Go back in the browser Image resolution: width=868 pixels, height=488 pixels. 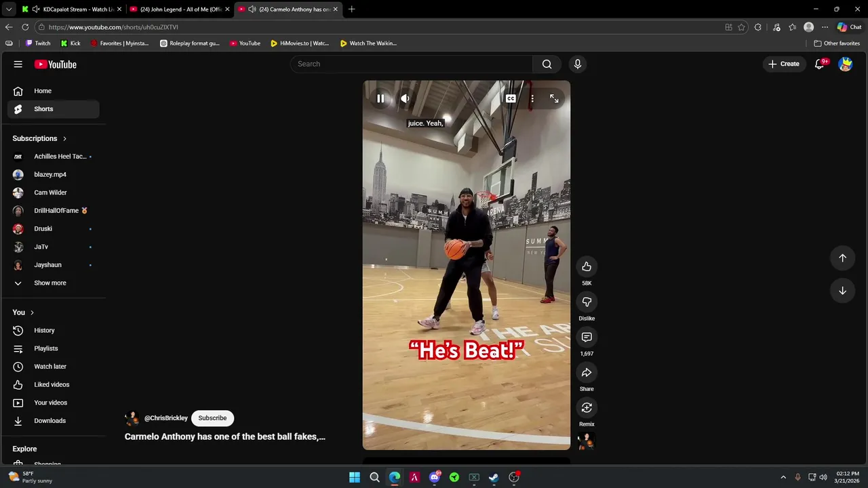point(9,27)
